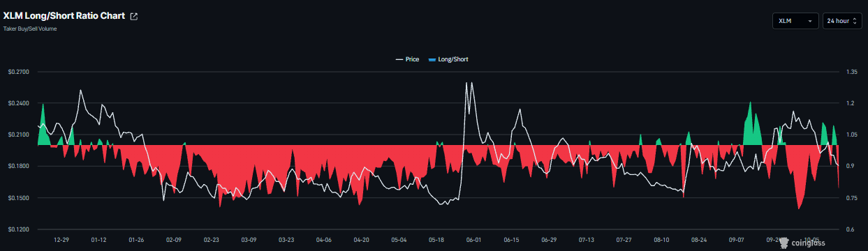Image resolution: width=868 pixels, height=251 pixels.
Task: Click the 08-10 date label
Action: coord(661,240)
